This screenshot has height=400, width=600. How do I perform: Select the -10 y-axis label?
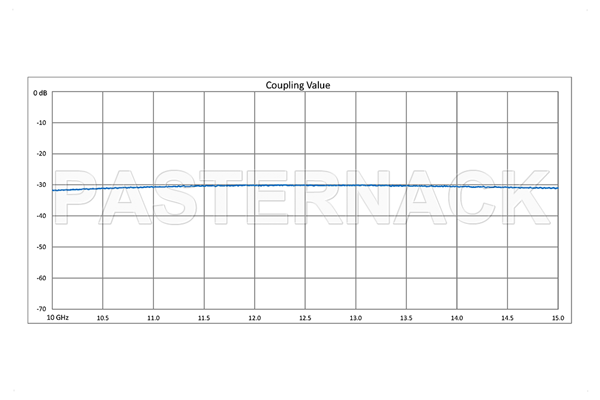click(41, 123)
